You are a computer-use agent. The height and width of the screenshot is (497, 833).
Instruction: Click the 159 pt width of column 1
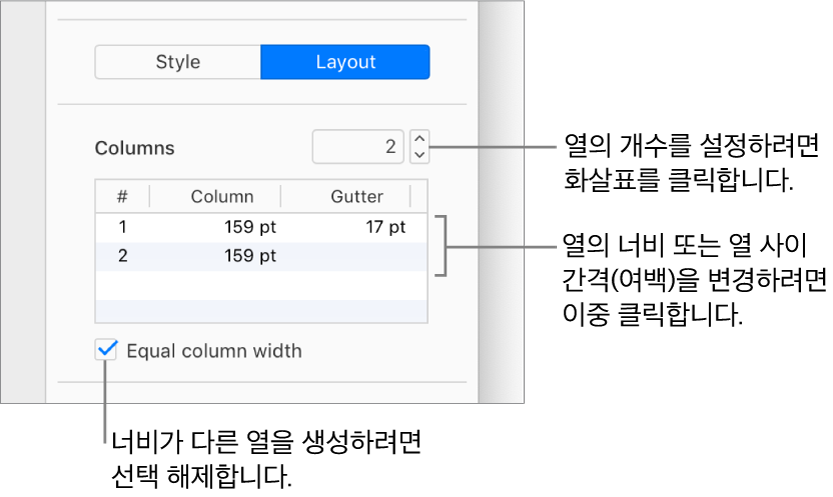pos(250,227)
